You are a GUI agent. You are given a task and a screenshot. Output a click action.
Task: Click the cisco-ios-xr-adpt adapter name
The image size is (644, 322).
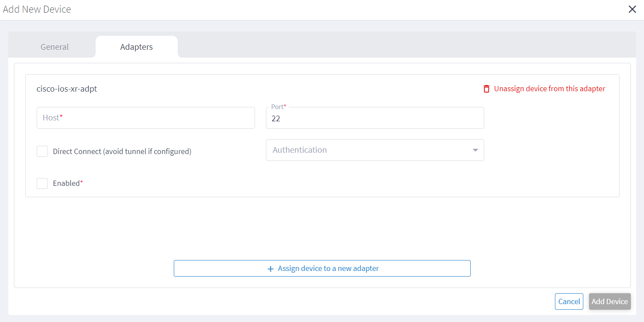[x=67, y=89]
